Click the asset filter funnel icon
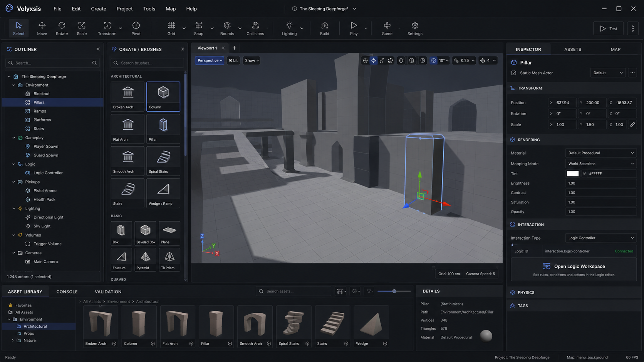This screenshot has width=644, height=362. 369,291
